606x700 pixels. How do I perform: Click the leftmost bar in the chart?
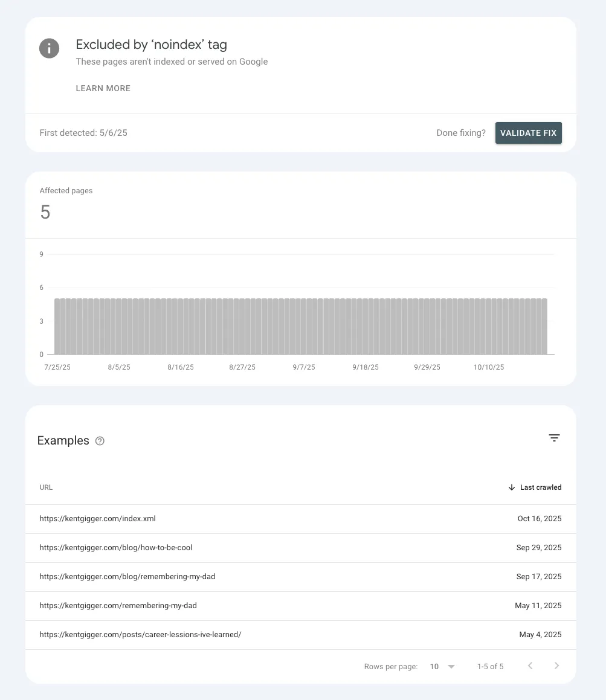click(x=58, y=326)
